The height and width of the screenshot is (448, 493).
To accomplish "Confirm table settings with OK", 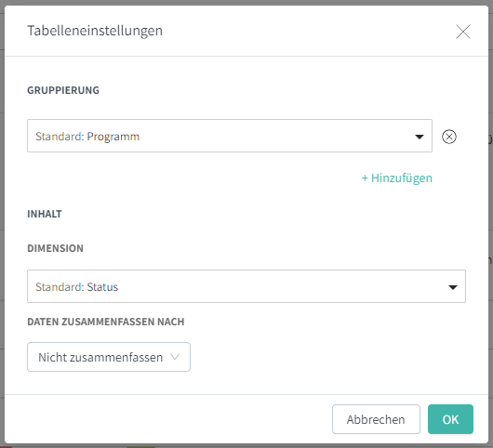I will point(450,419).
